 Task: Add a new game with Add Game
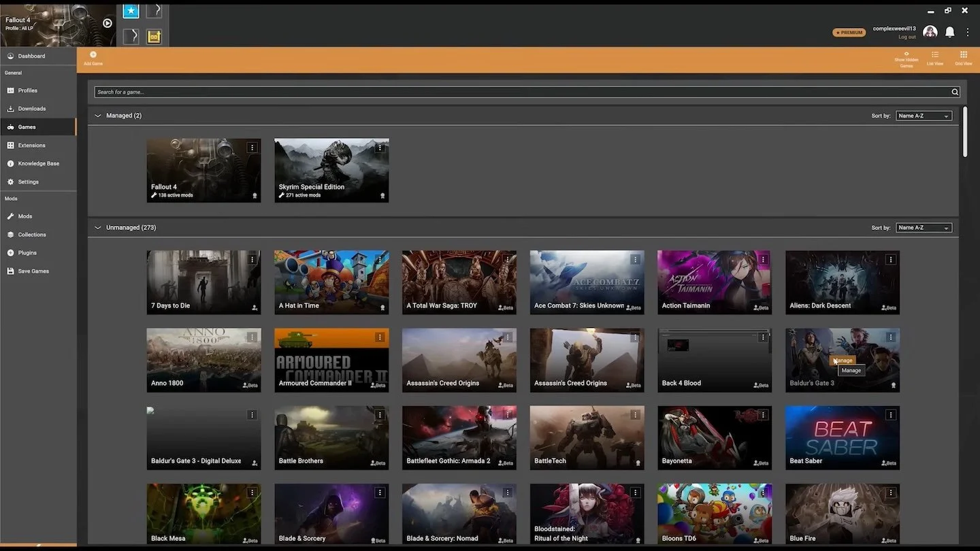(x=93, y=59)
